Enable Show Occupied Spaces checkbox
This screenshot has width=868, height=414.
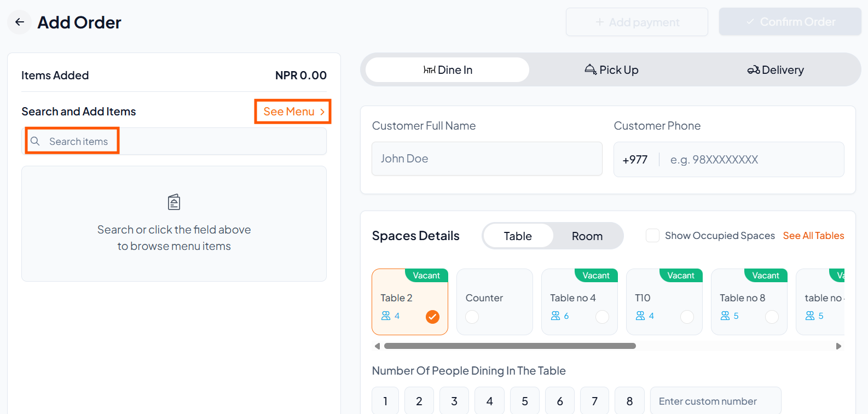coord(652,236)
